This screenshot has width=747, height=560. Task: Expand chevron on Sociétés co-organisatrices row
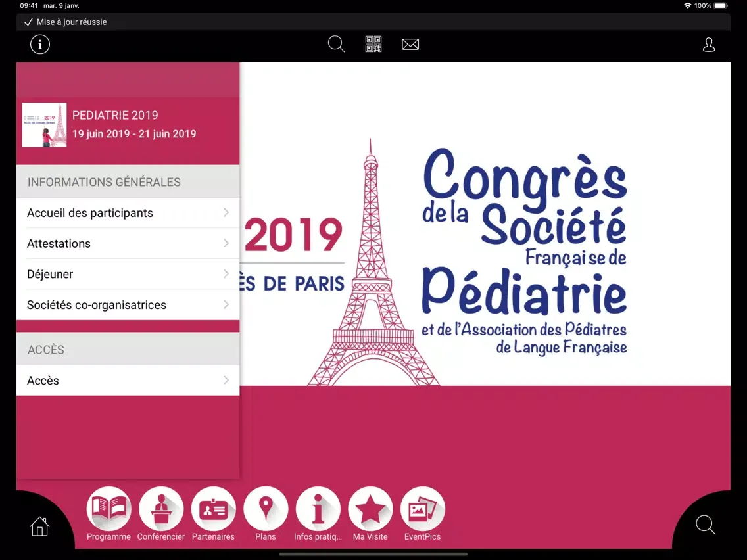[226, 304]
